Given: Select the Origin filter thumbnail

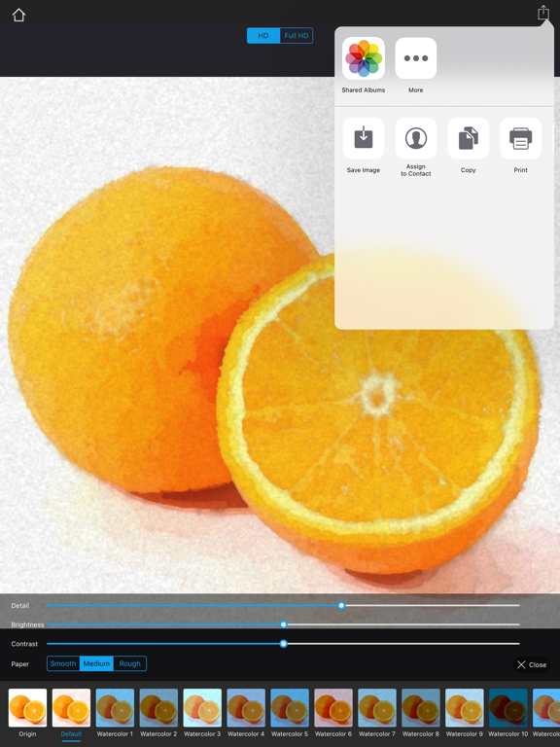Looking at the screenshot, I should pos(27,707).
